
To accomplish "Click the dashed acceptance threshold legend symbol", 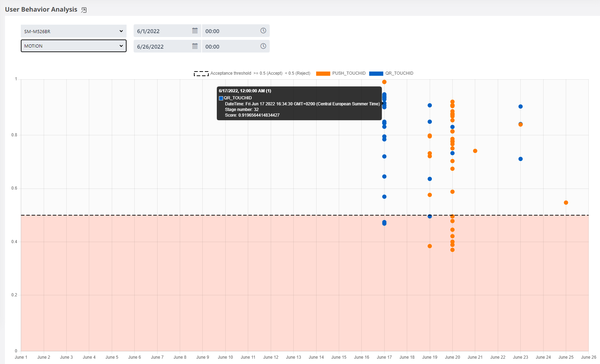I will [201, 73].
